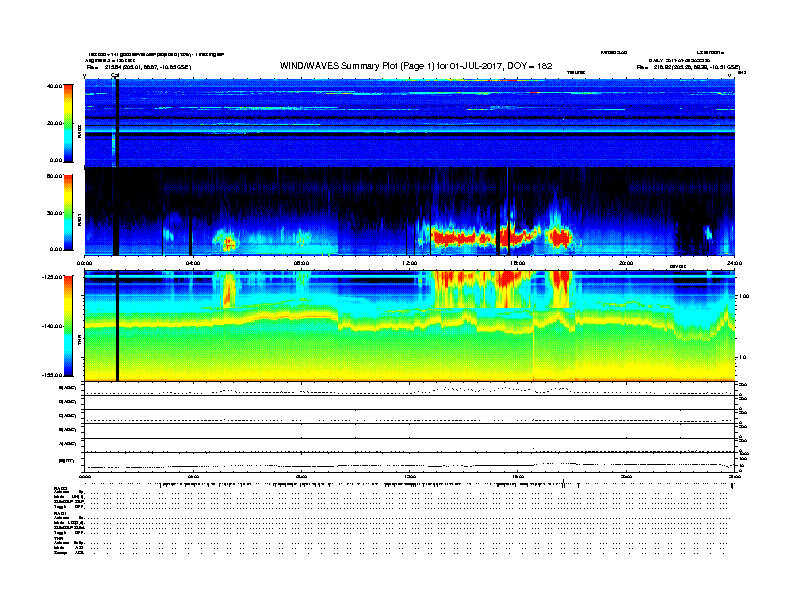This screenshot has width=792, height=612.
Task: Click the RAD2 heading in status table
Action: point(61,488)
